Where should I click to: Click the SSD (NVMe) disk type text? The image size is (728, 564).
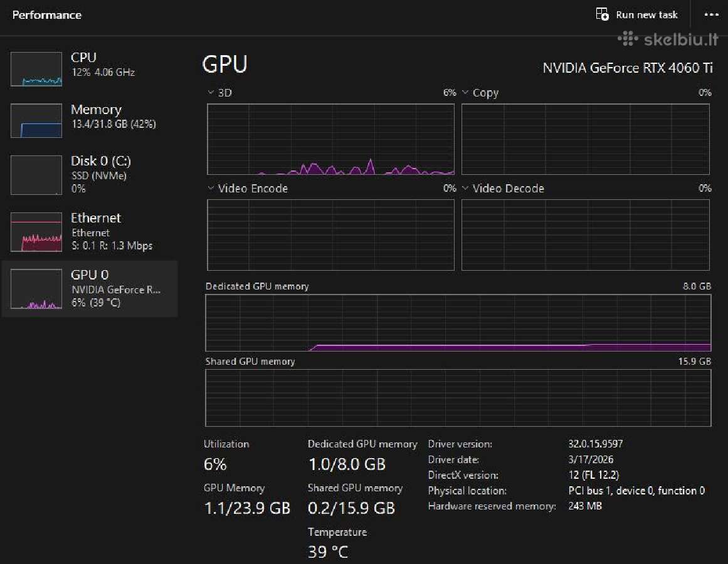tap(99, 176)
